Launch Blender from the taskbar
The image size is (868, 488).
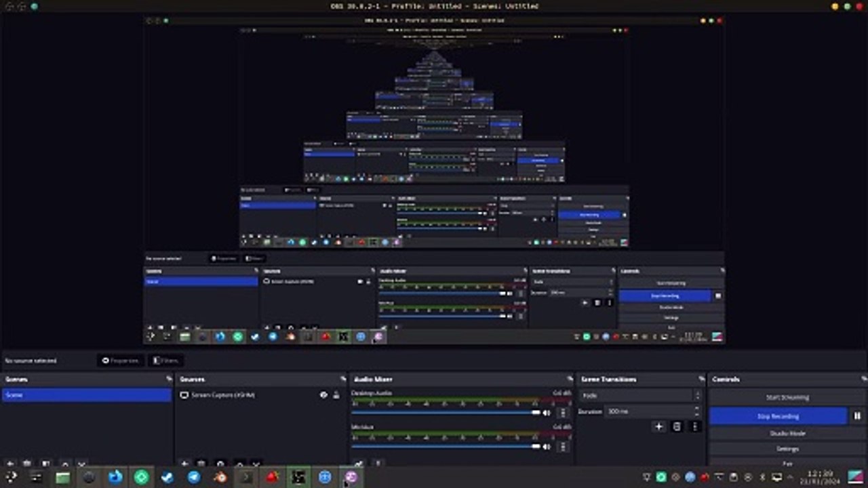[x=220, y=477]
